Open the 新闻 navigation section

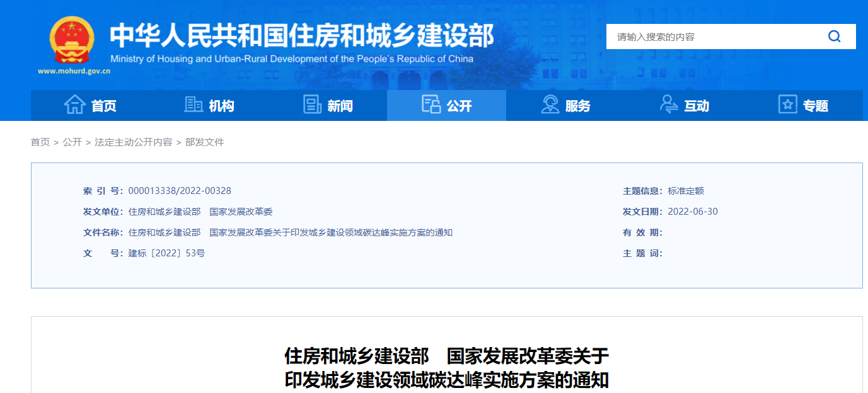(x=340, y=106)
